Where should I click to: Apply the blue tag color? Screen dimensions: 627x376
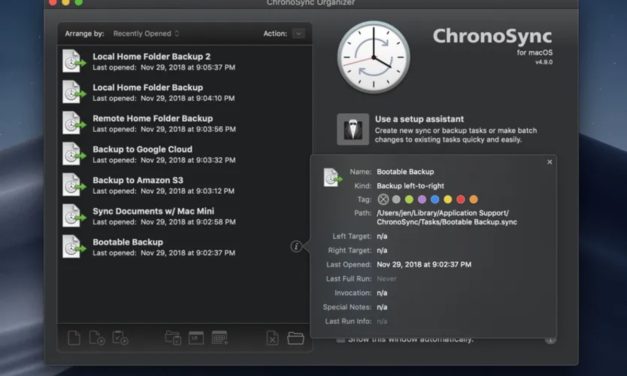tap(435, 199)
